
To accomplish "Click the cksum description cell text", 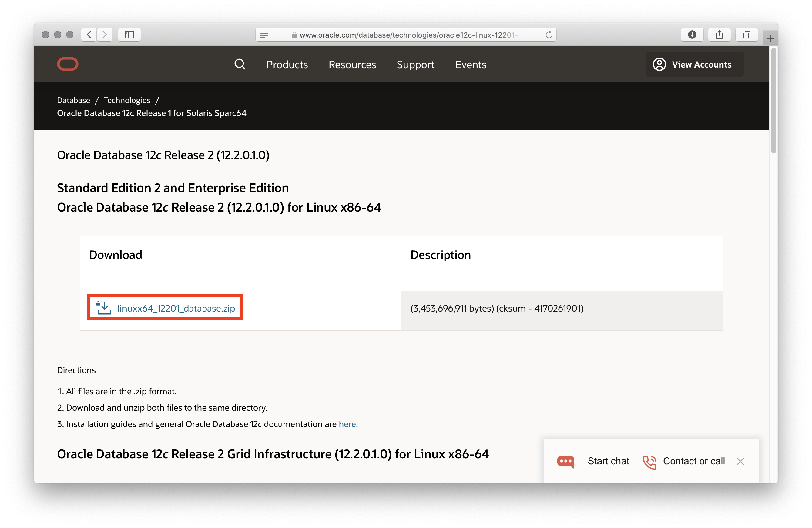I will (497, 308).
